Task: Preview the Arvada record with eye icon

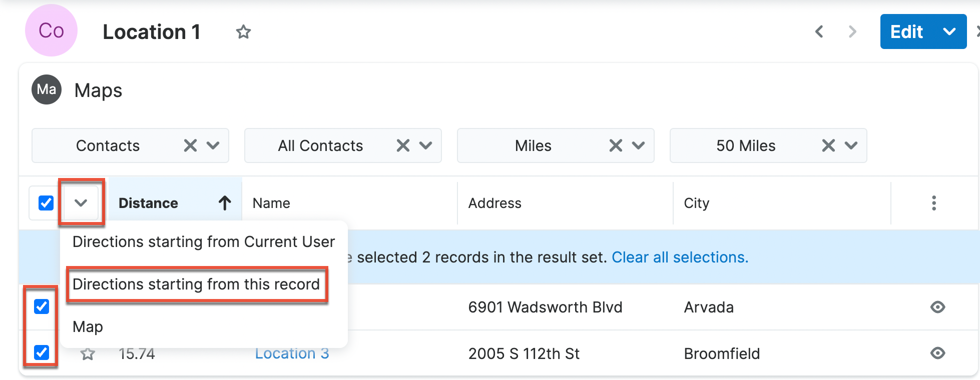Action: click(937, 307)
